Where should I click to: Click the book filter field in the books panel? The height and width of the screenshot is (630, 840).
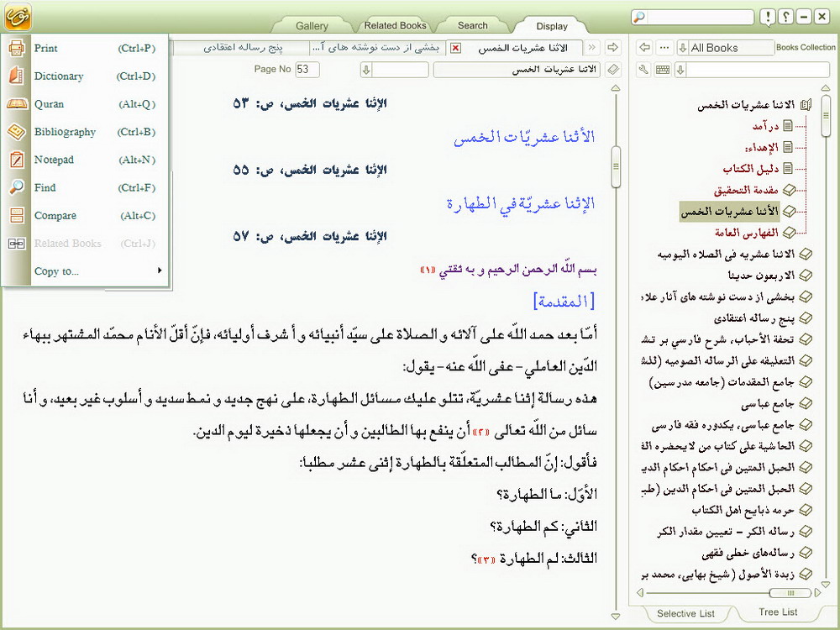[x=758, y=70]
